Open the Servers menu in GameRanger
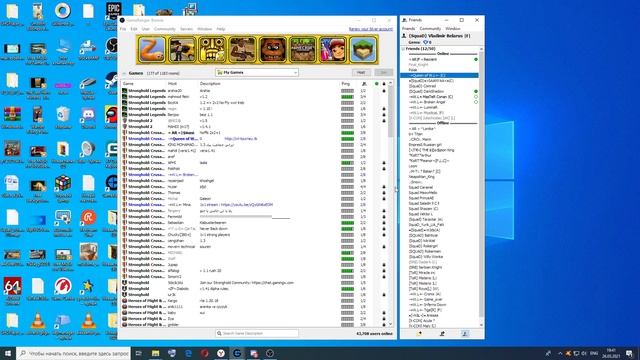Image resolution: width=640 pixels, height=360 pixels. coord(186,29)
